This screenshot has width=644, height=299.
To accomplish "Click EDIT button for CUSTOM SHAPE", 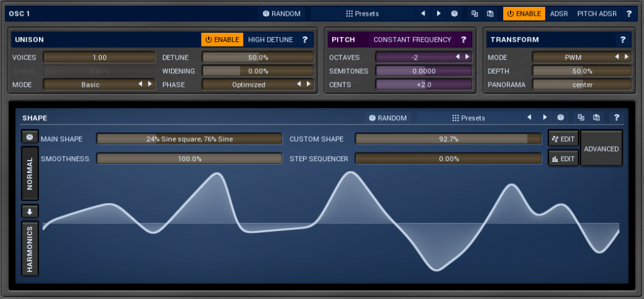I will click(563, 139).
